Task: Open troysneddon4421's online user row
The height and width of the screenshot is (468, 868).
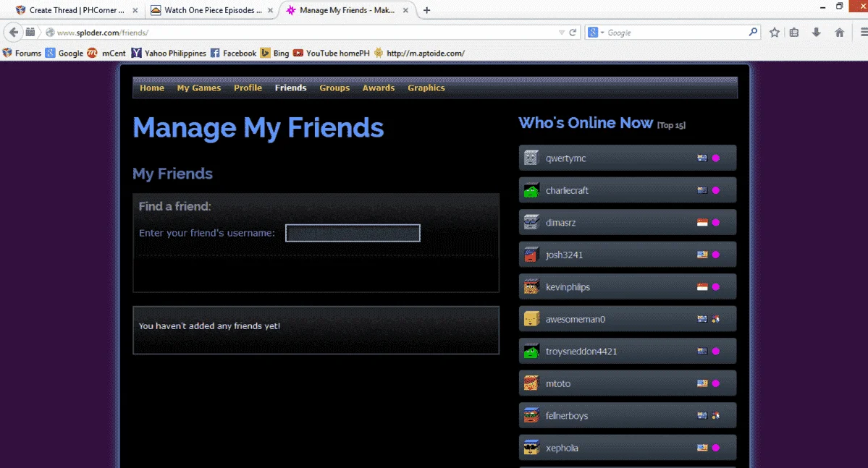Action: [x=628, y=352]
